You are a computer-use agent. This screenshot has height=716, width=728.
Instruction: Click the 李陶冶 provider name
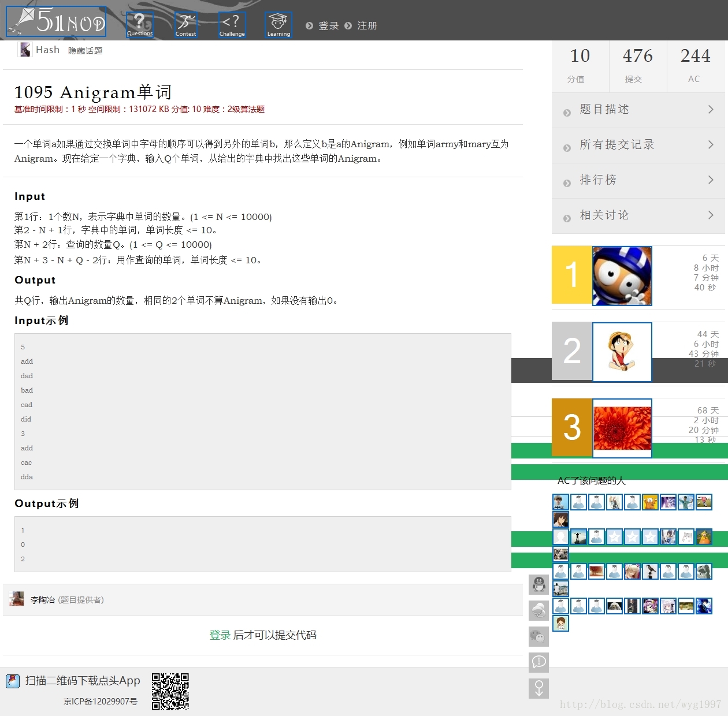(43, 600)
